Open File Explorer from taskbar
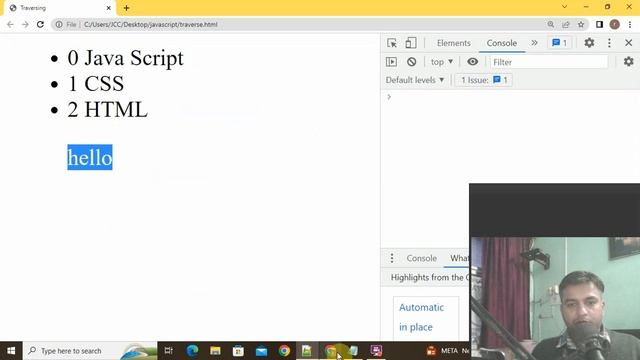 (x=215, y=351)
